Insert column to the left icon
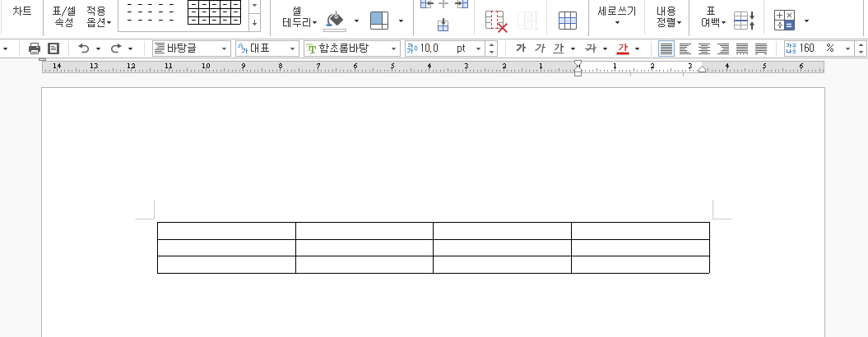 [x=426, y=4]
